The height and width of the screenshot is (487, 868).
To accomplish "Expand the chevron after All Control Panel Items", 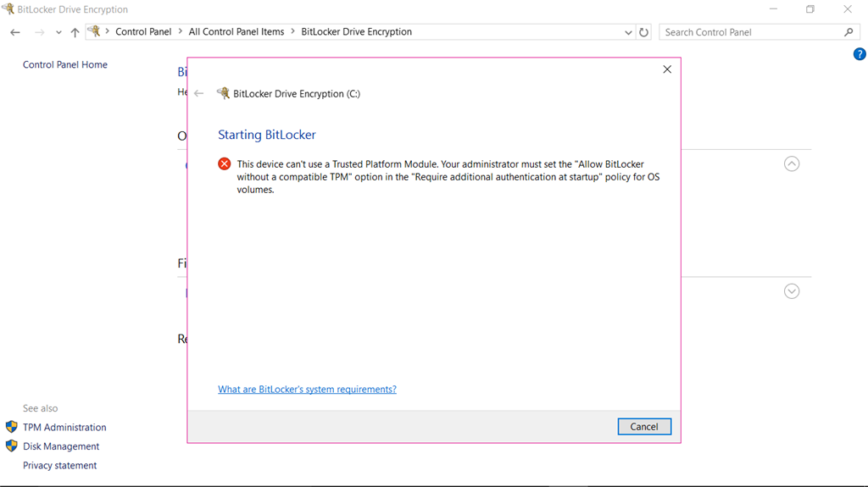I will [292, 31].
